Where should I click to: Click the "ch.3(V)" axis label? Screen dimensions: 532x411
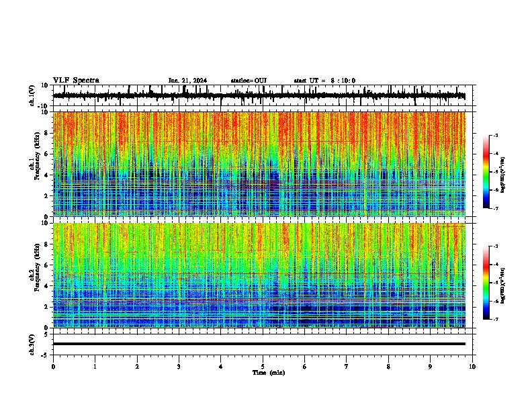pos(32,345)
